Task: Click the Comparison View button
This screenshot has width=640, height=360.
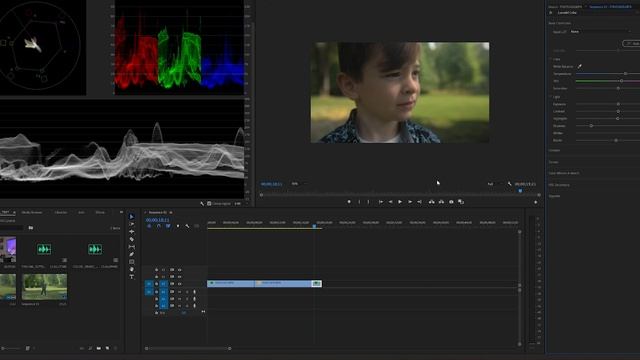Action: pyautogui.click(x=461, y=202)
